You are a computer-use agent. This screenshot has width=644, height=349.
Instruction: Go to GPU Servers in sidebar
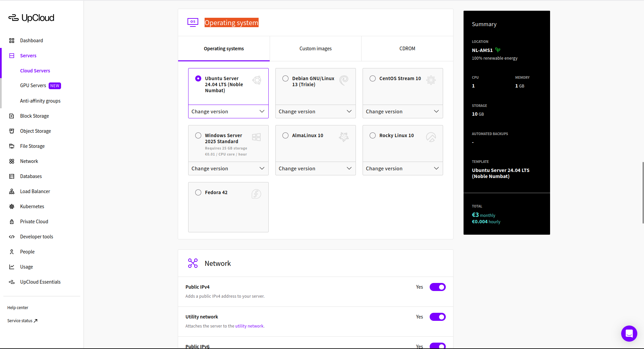33,85
